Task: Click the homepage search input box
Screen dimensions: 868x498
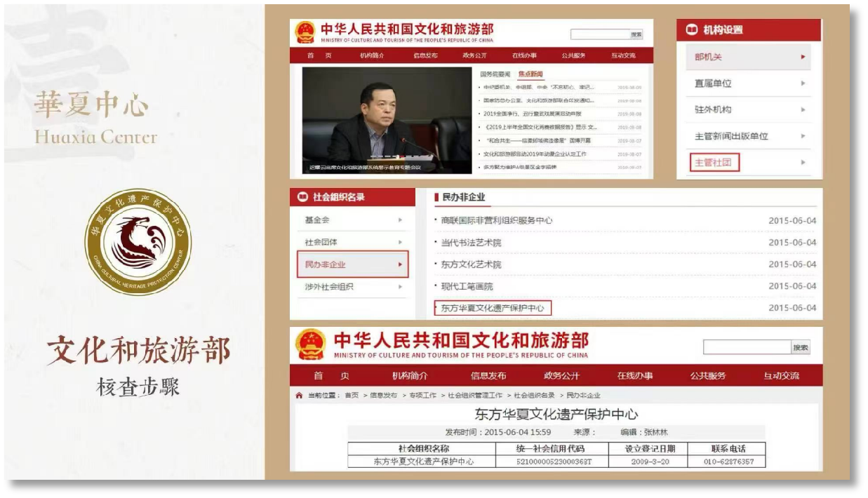Action: pyautogui.click(x=599, y=34)
